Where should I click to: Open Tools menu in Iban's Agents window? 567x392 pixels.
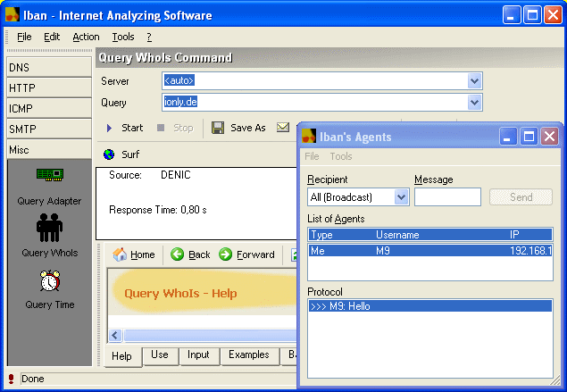tap(341, 156)
